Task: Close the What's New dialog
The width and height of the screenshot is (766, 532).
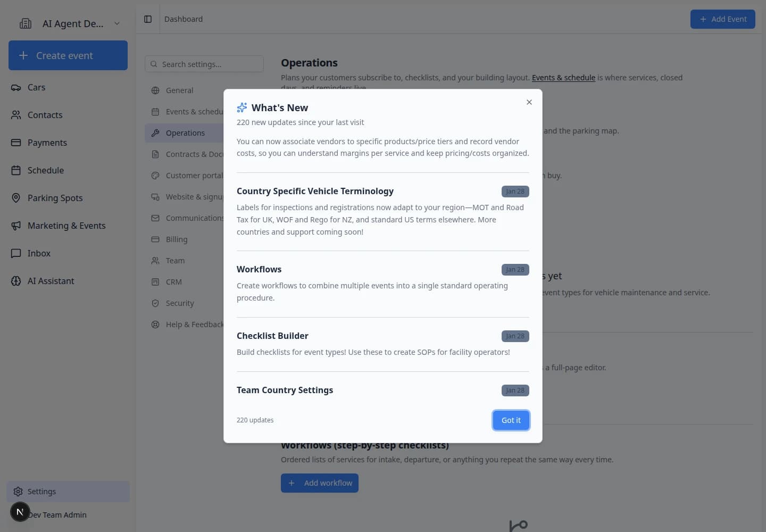Action: coord(529,102)
